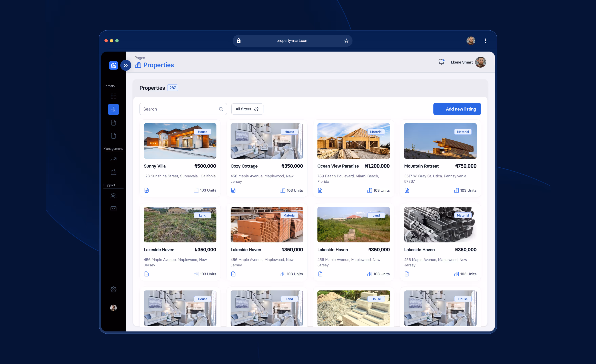Viewport: 596px width, 364px height.
Task: Click the Ocean View Paradise title
Action: point(338,166)
